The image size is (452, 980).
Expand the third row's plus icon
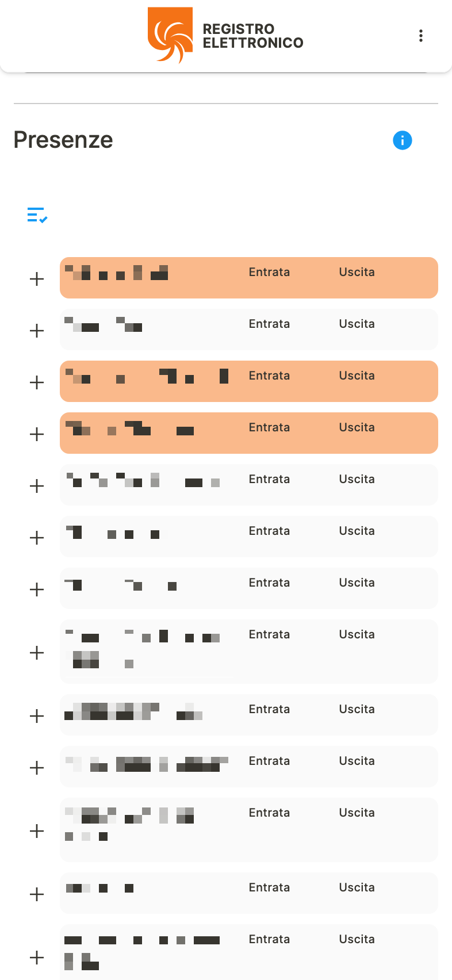pos(37,382)
